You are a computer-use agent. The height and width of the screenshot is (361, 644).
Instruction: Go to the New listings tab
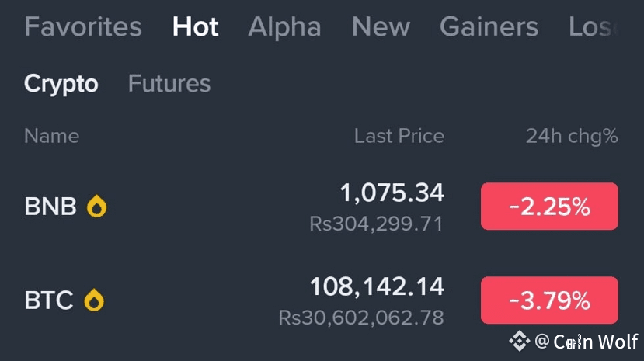coord(380,27)
